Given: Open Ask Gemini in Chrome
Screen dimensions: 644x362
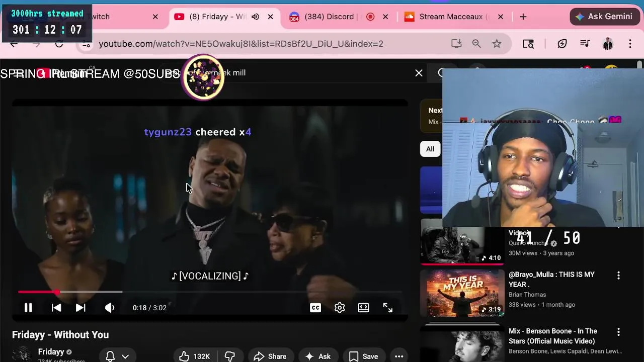Looking at the screenshot, I should click(604, 17).
